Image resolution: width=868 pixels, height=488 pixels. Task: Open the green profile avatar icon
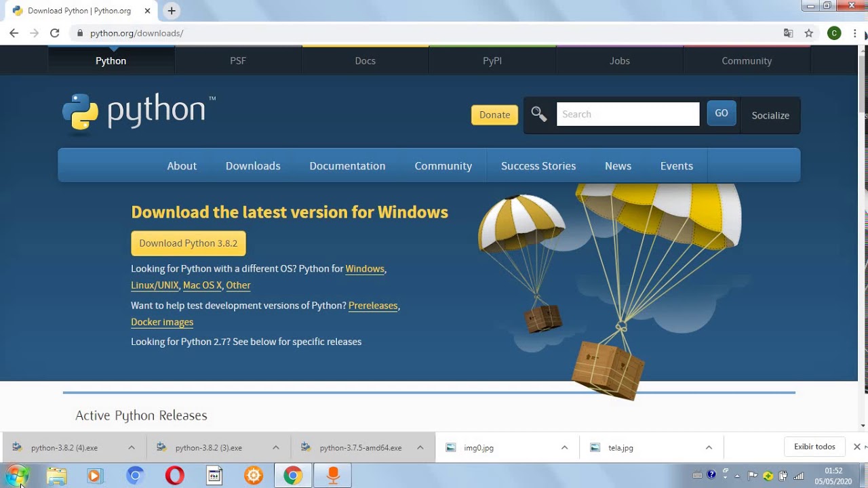pyautogui.click(x=834, y=33)
